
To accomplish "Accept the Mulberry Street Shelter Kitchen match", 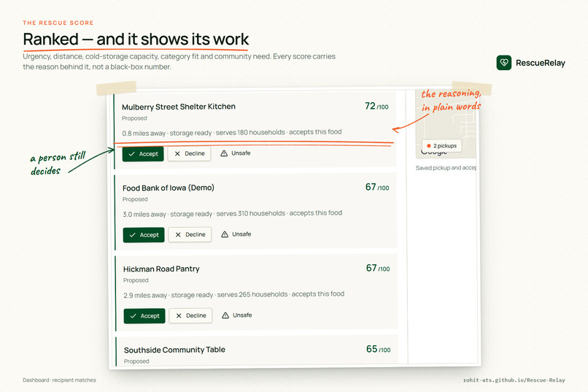I will click(143, 154).
